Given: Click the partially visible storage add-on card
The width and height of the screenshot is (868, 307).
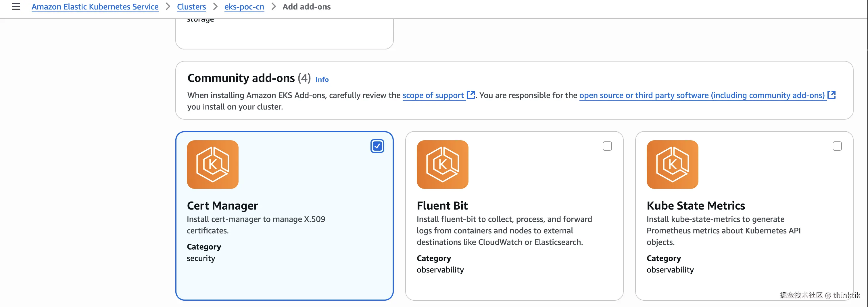Looking at the screenshot, I should click(x=284, y=34).
